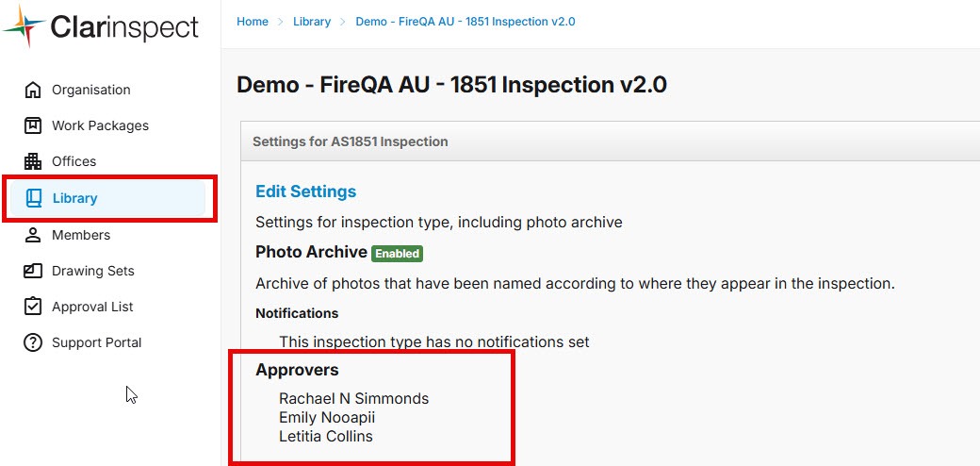Open Members in the sidebar

(x=81, y=235)
